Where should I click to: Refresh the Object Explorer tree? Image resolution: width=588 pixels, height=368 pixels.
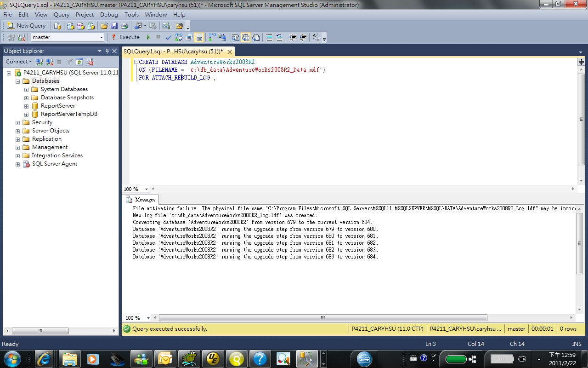coord(79,62)
